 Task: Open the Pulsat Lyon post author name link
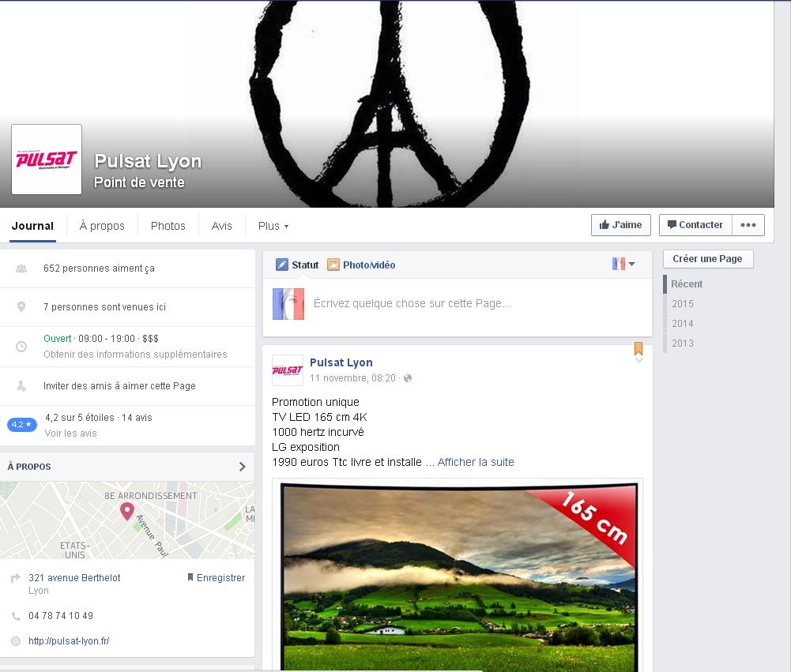pyautogui.click(x=341, y=362)
